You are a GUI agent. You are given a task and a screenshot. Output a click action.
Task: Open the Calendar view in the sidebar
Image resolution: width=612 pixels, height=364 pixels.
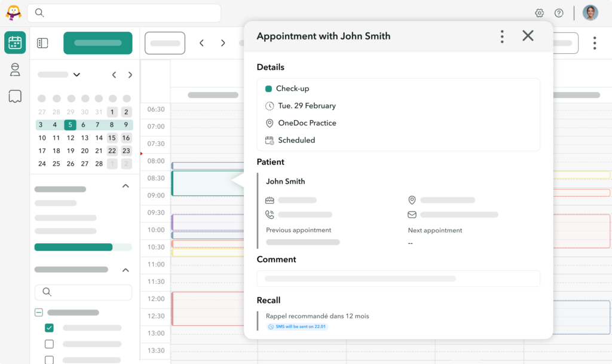click(14, 42)
